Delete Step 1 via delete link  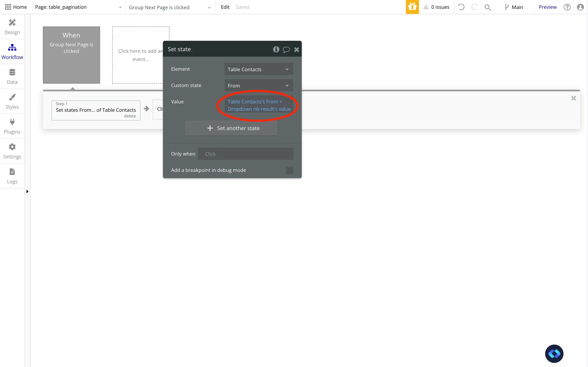tap(130, 116)
